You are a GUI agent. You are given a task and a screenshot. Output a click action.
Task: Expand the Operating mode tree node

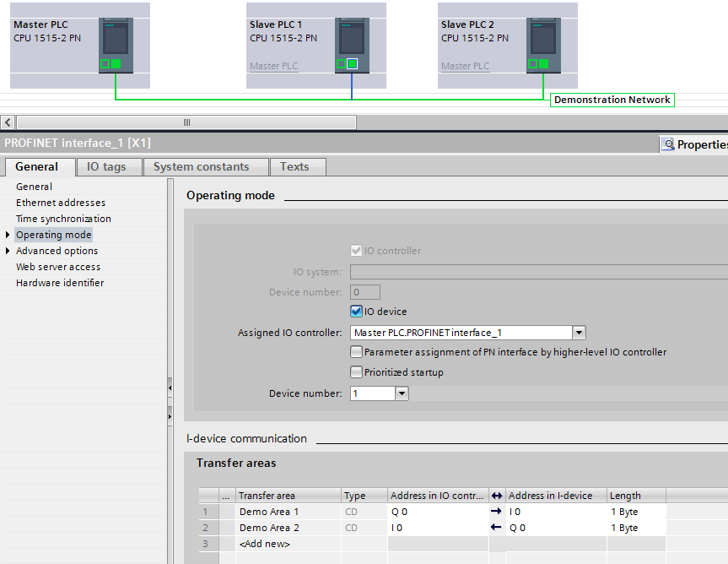click(8, 235)
